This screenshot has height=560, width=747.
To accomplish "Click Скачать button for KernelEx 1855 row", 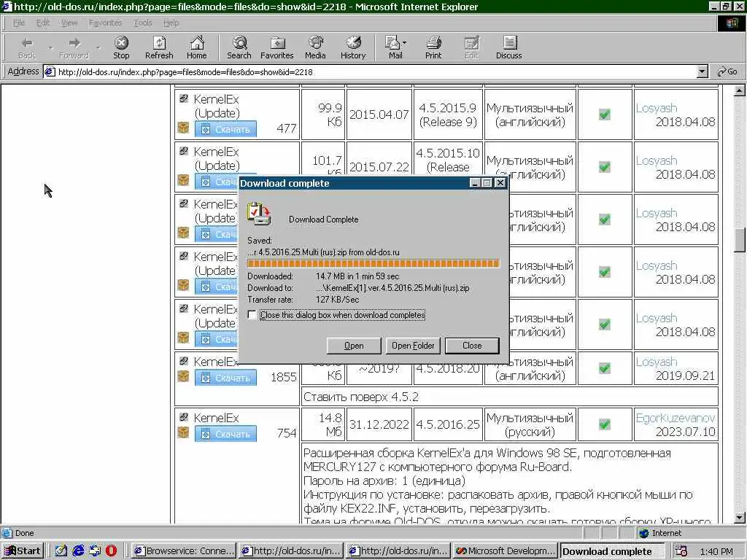I will [225, 378].
